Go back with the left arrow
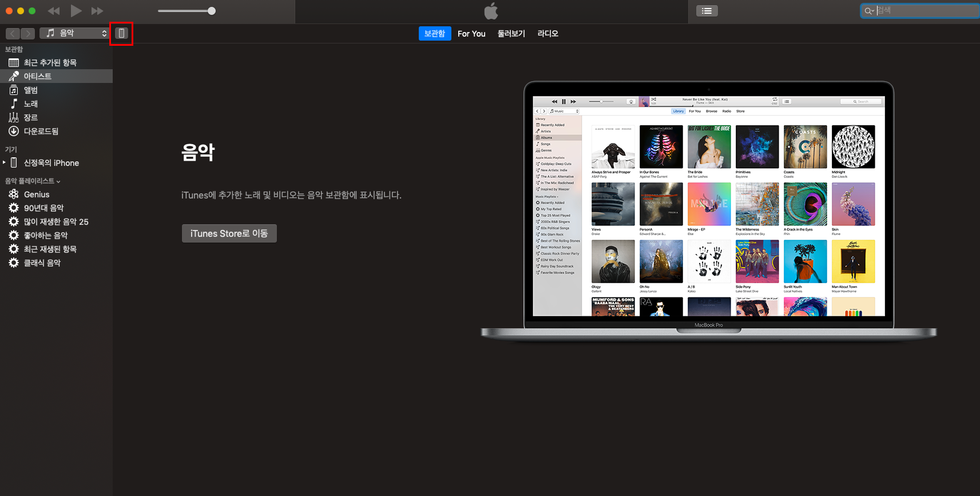The image size is (980, 496). click(13, 33)
